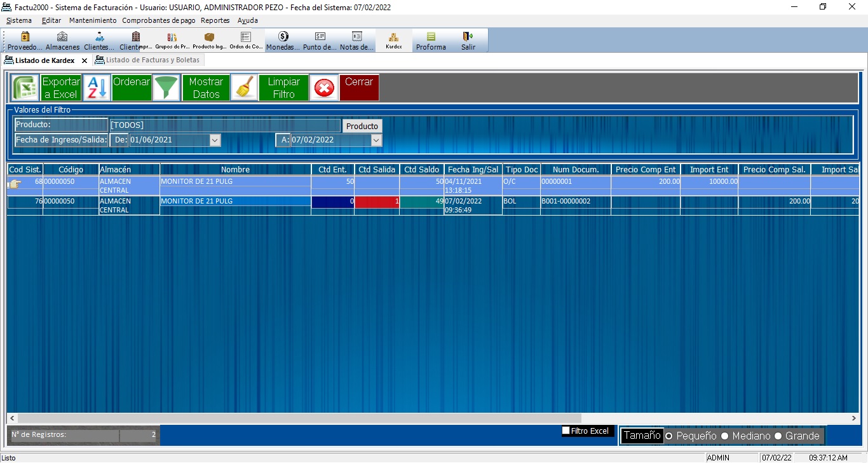Open the Orden de Compra icon
This screenshot has width=868, height=463.
(246, 41)
